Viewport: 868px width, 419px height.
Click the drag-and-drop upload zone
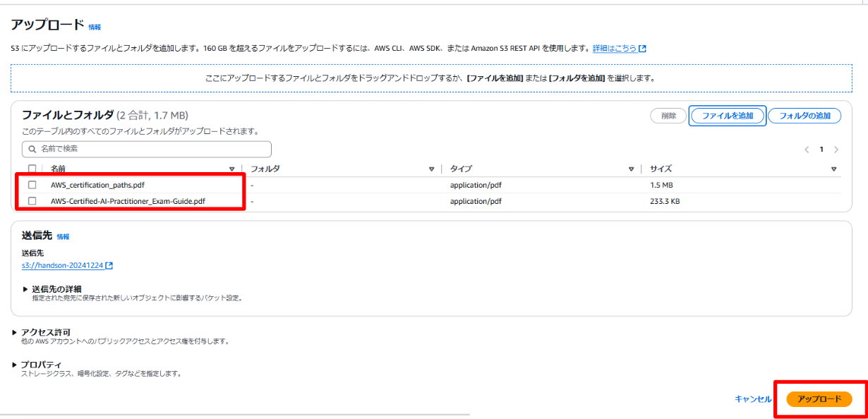[x=431, y=78]
